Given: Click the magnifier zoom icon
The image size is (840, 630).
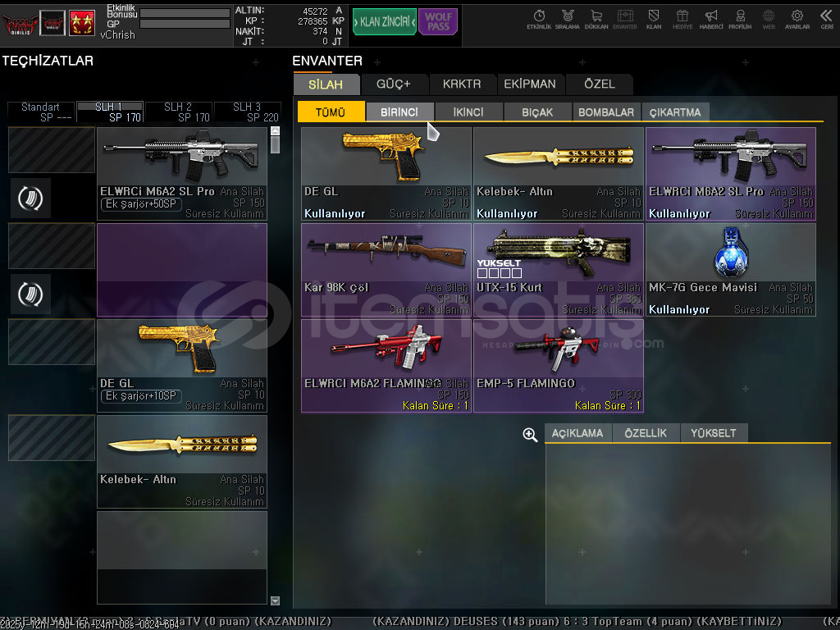Looking at the screenshot, I should click(530, 435).
